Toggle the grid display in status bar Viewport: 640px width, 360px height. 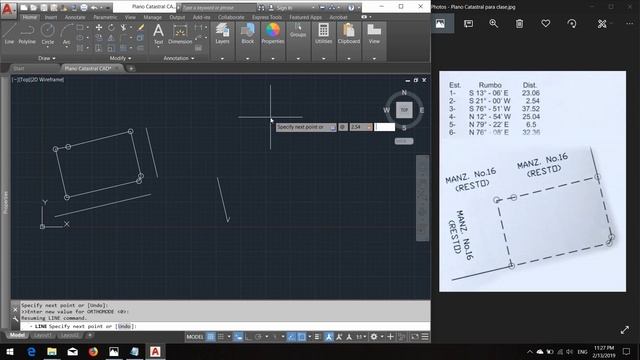tap(211, 337)
